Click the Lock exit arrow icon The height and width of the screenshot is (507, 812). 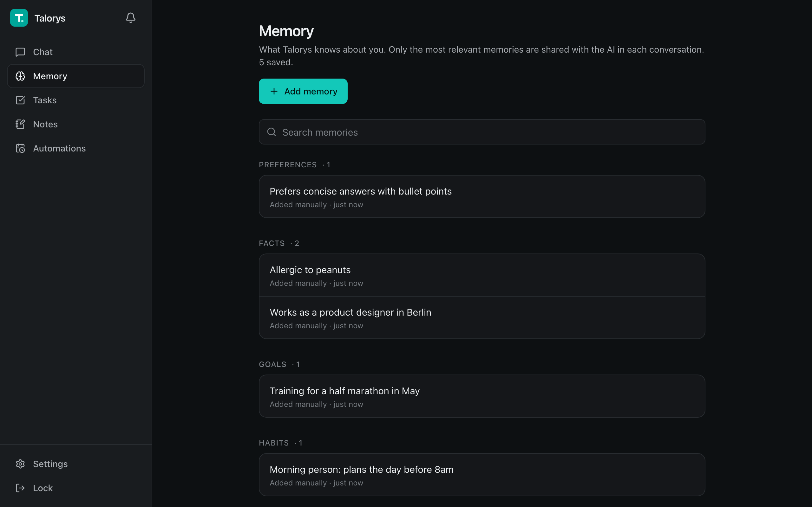click(21, 488)
